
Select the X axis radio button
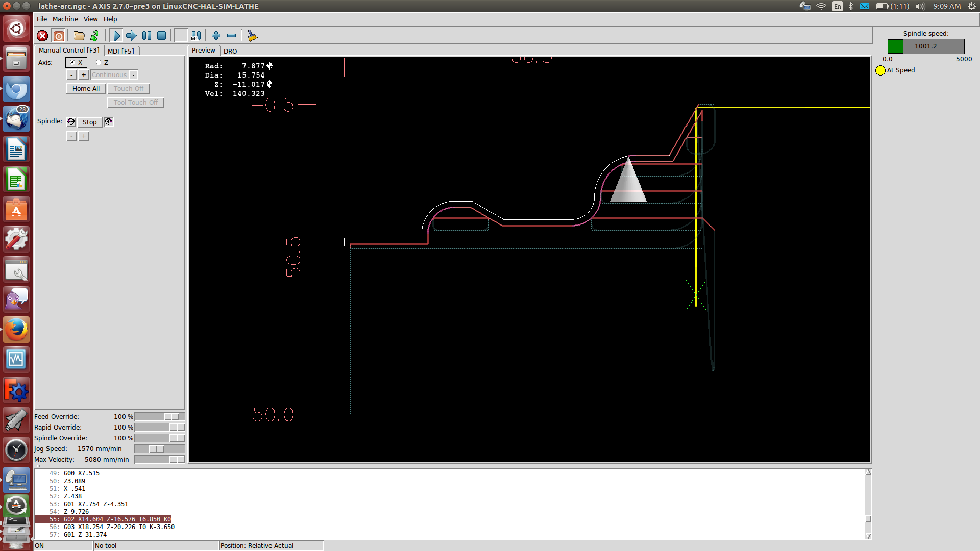pos(76,62)
